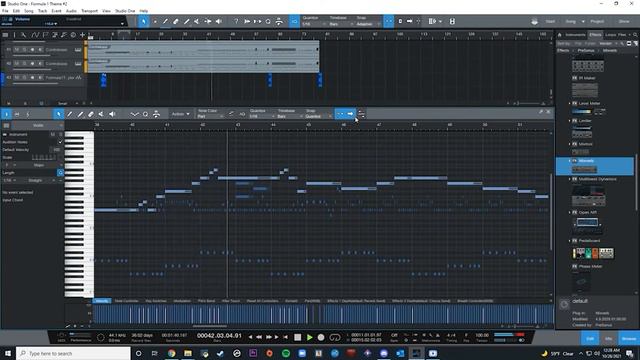Screen dimensions: 640x360
Task: Open Spotify from the Windows taskbar
Action: tap(286, 353)
